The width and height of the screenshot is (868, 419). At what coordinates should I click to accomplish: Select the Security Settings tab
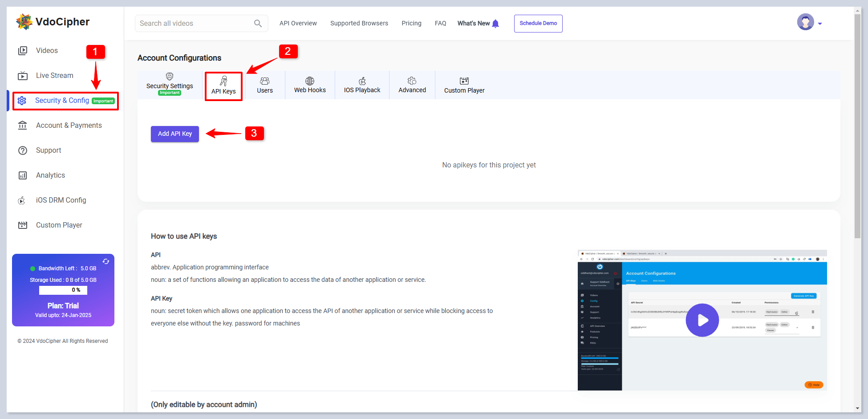170,84
